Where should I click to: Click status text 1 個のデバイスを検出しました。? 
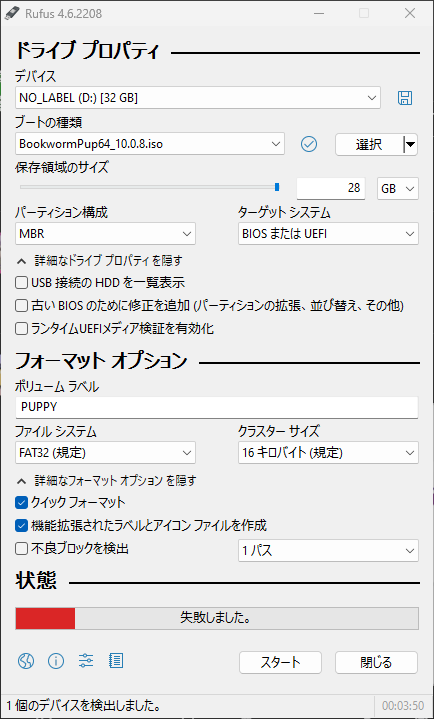point(83,704)
